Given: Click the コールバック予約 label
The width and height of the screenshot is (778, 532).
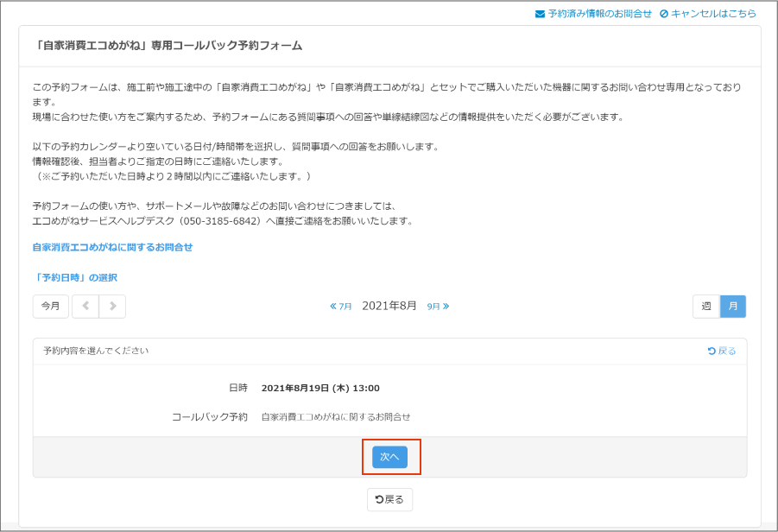Looking at the screenshot, I should point(209,417).
